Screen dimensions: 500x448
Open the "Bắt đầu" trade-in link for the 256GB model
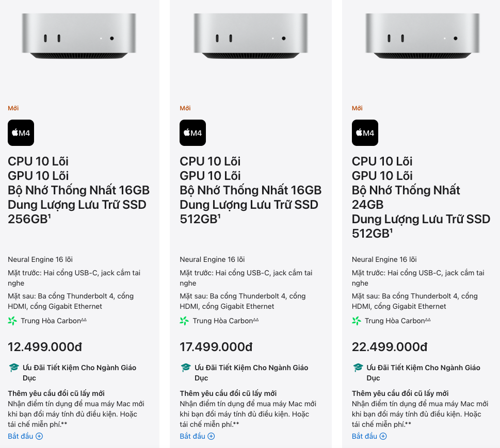pyautogui.click(x=25, y=436)
